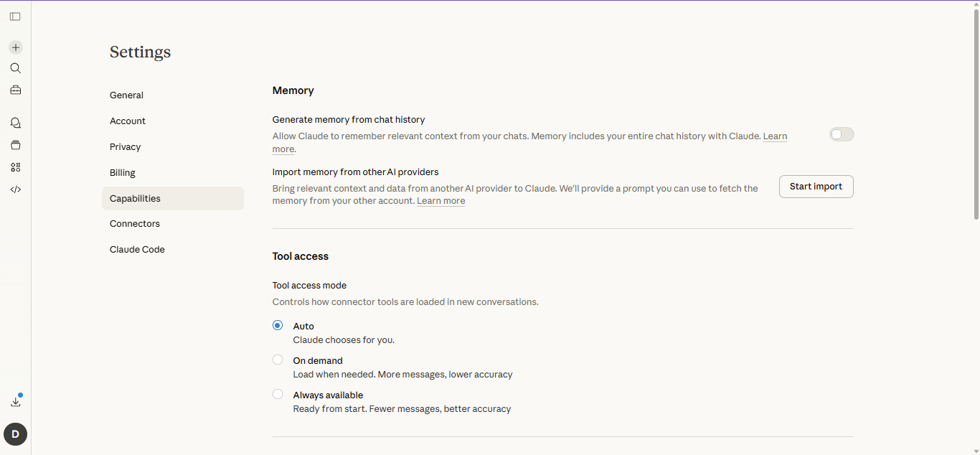The width and height of the screenshot is (980, 455).
Task: Select the On demand radio option
Action: (x=278, y=360)
